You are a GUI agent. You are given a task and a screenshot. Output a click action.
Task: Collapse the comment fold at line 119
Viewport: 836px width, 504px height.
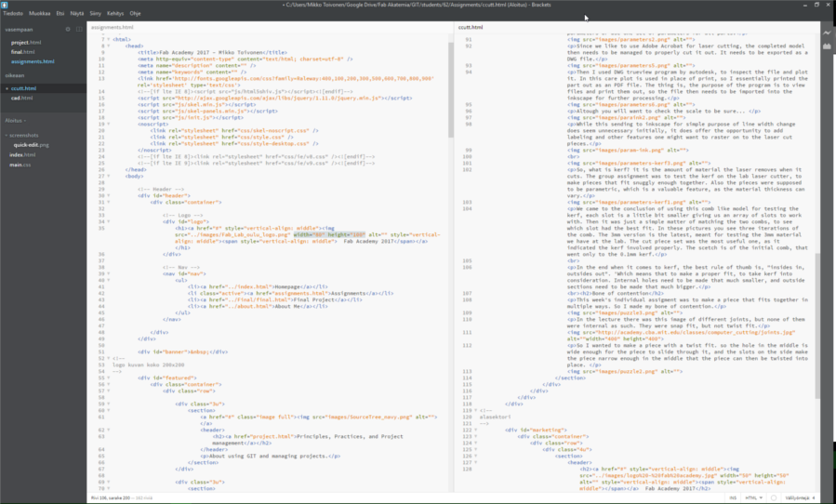[x=476, y=410]
